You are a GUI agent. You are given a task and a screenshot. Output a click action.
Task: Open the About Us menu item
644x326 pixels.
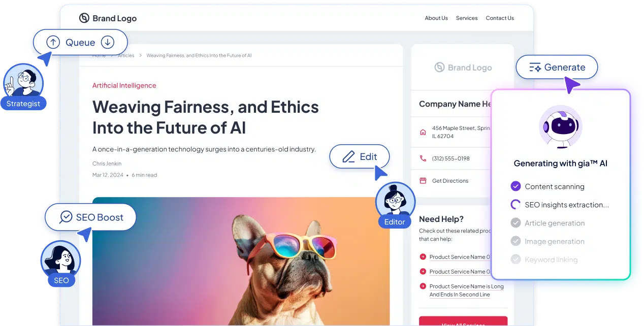point(436,18)
